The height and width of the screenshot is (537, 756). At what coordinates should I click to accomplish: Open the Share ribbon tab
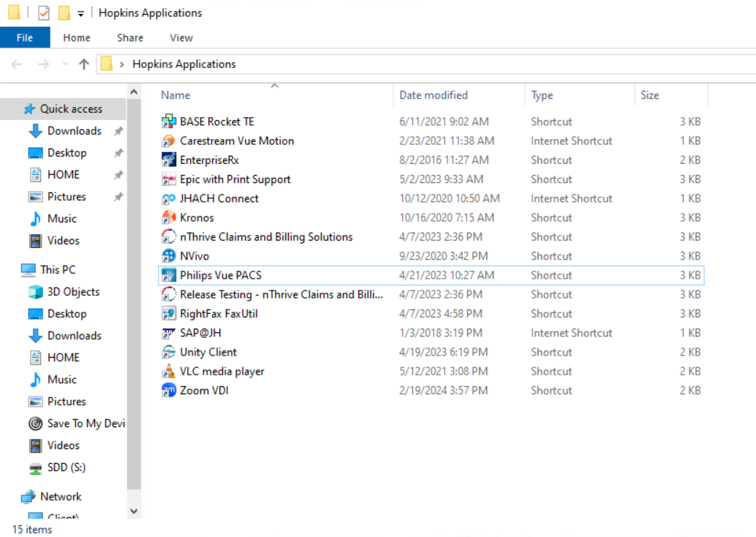point(130,38)
